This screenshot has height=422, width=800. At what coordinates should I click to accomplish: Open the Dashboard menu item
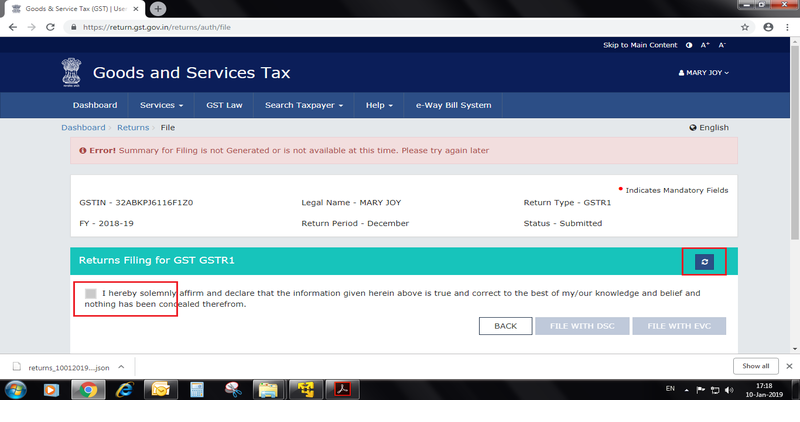click(x=95, y=105)
